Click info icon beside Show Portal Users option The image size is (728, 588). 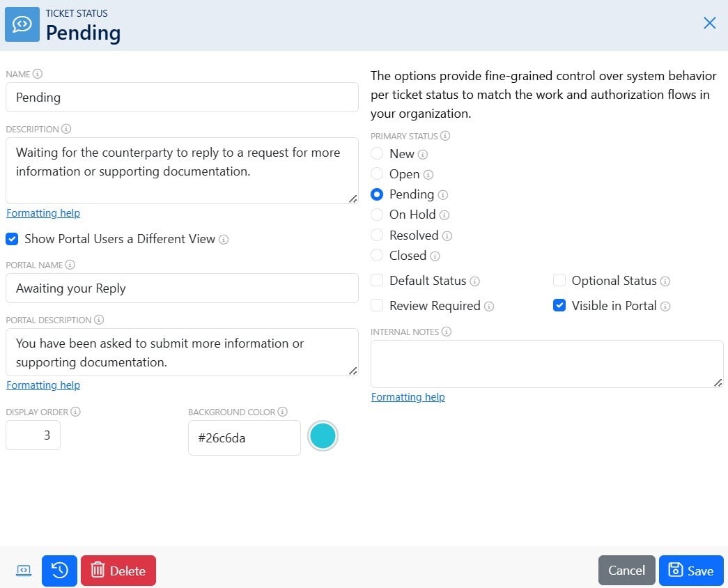224,240
